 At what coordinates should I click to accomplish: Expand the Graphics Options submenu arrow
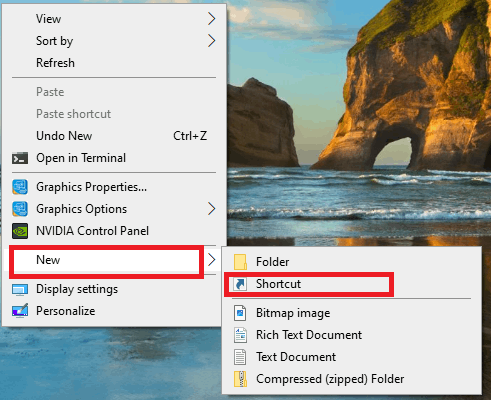pyautogui.click(x=212, y=209)
